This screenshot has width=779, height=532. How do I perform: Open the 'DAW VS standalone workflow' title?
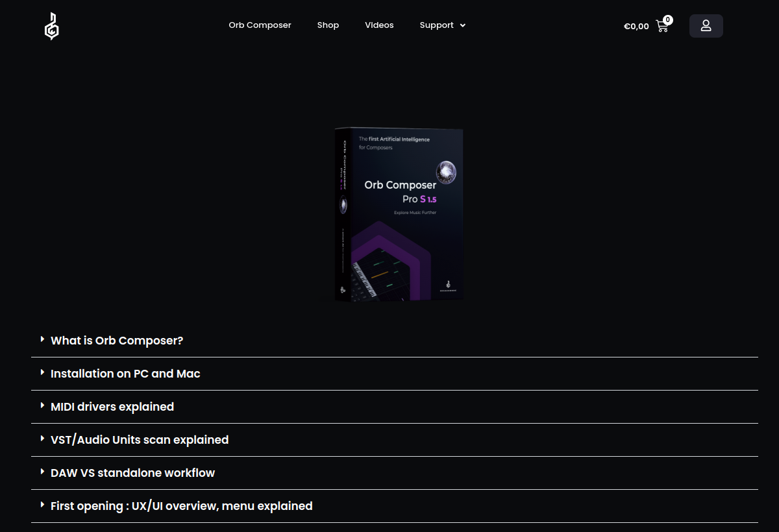132,473
